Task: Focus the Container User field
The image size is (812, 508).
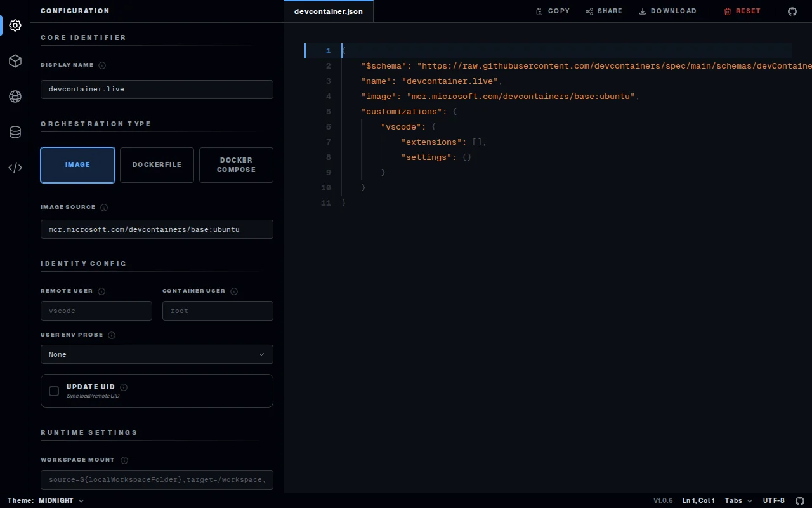Action: [218, 311]
